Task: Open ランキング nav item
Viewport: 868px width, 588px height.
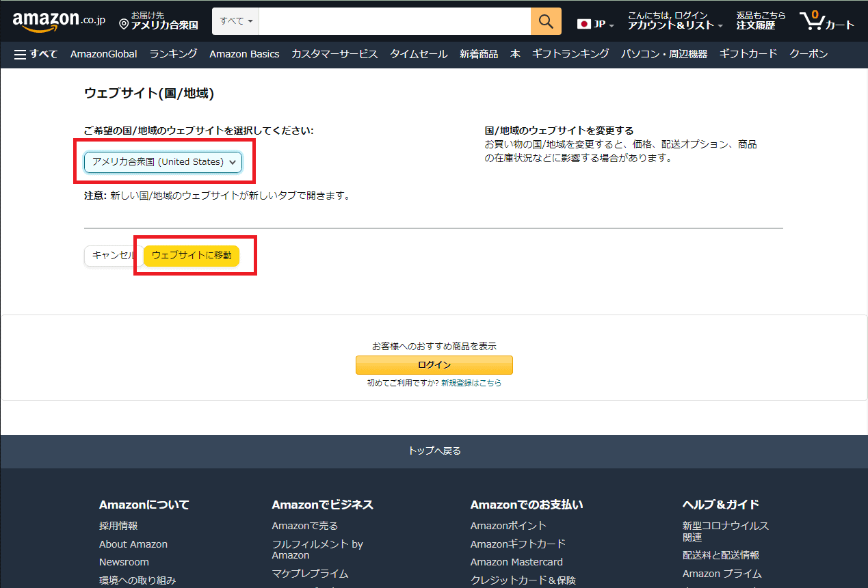Action: click(174, 54)
